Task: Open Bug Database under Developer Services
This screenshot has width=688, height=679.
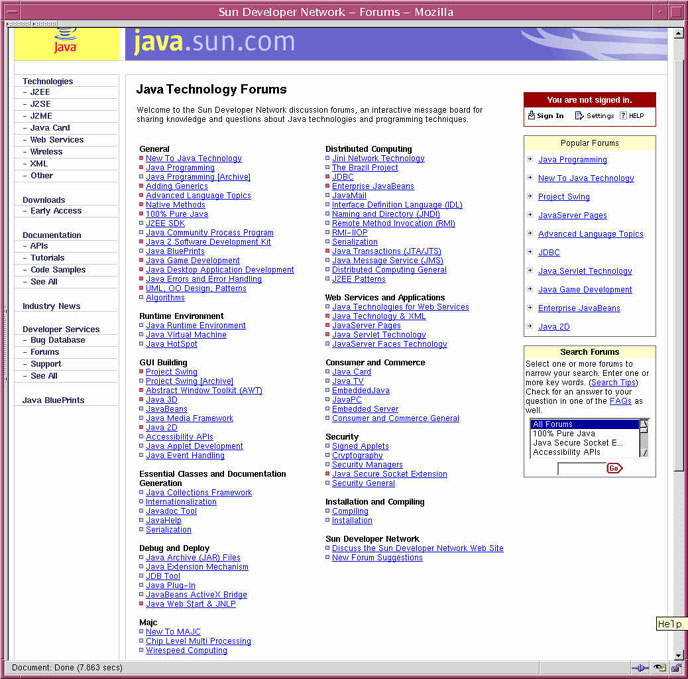Action: point(58,340)
